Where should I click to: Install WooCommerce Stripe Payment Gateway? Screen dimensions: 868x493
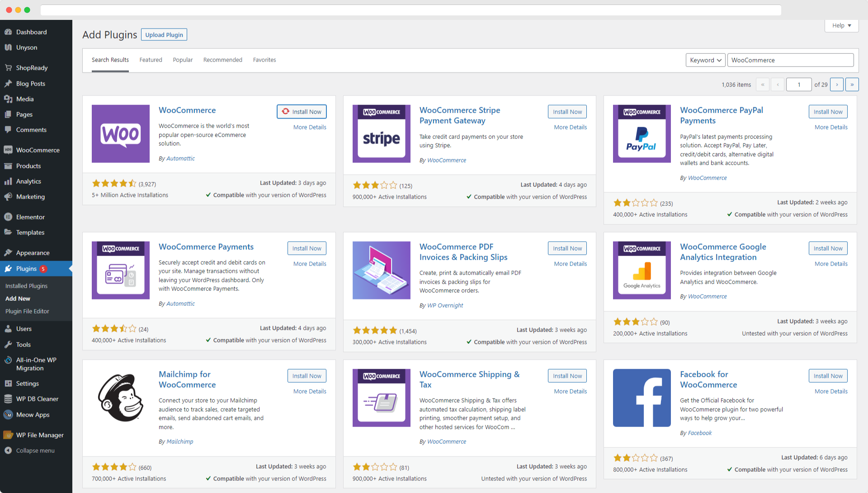pyautogui.click(x=567, y=112)
